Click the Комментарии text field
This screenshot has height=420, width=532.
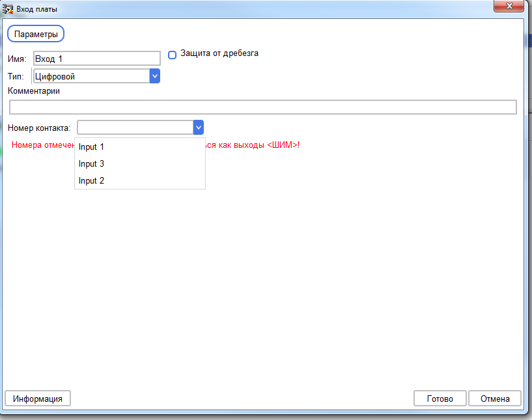click(263, 107)
